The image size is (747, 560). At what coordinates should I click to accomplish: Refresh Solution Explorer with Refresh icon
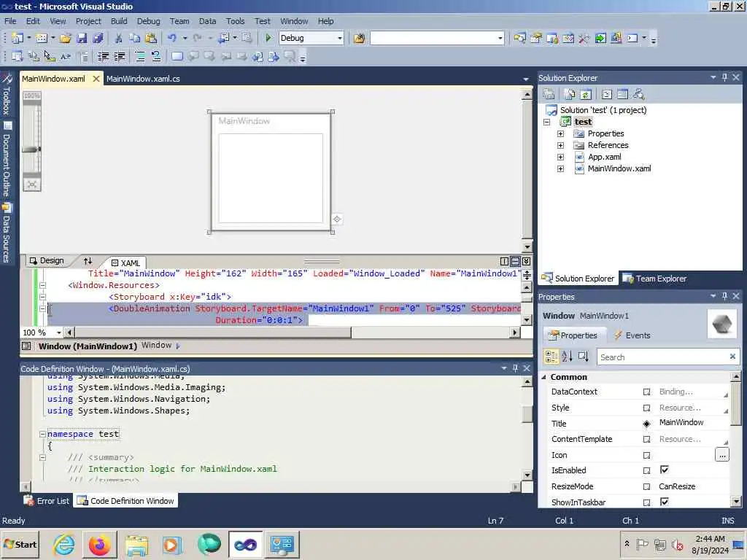click(x=586, y=94)
